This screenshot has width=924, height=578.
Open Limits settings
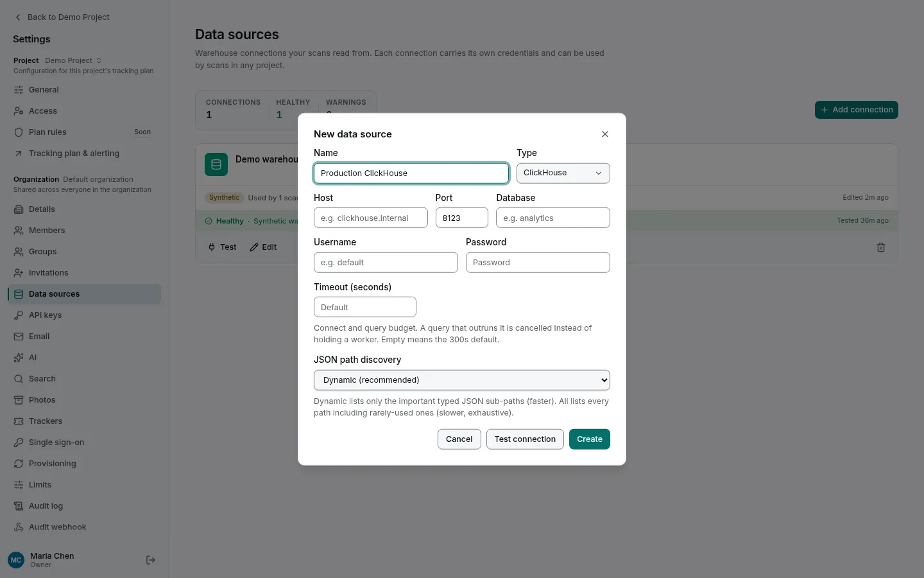point(84,485)
